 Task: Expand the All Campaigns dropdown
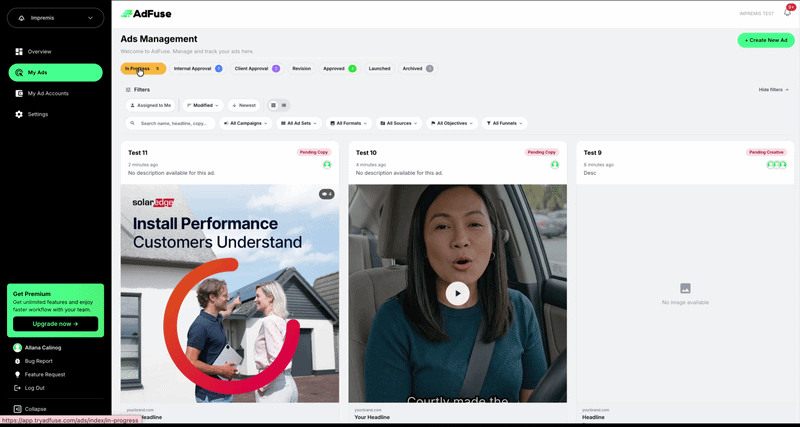[x=246, y=123]
